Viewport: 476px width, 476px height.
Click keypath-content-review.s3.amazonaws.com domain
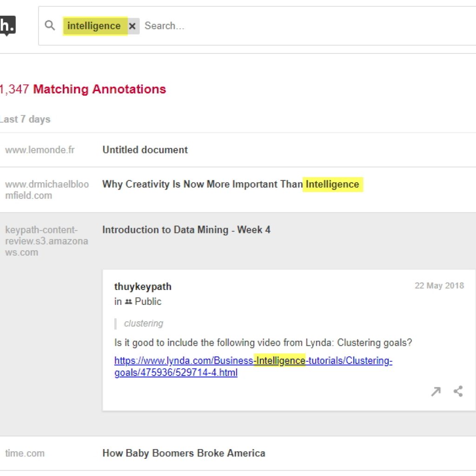47,241
